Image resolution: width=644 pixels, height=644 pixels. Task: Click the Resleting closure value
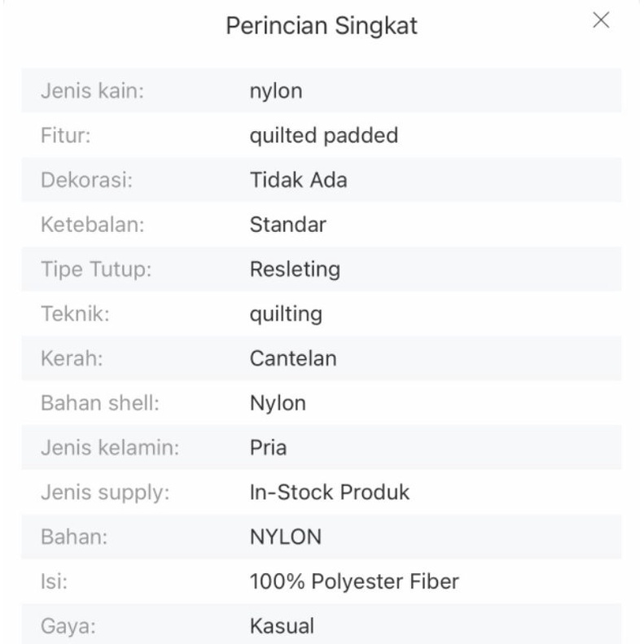295,269
